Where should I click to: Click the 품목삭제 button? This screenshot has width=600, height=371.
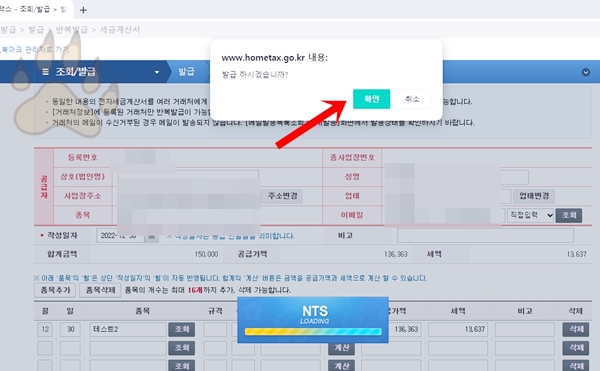pos(100,290)
